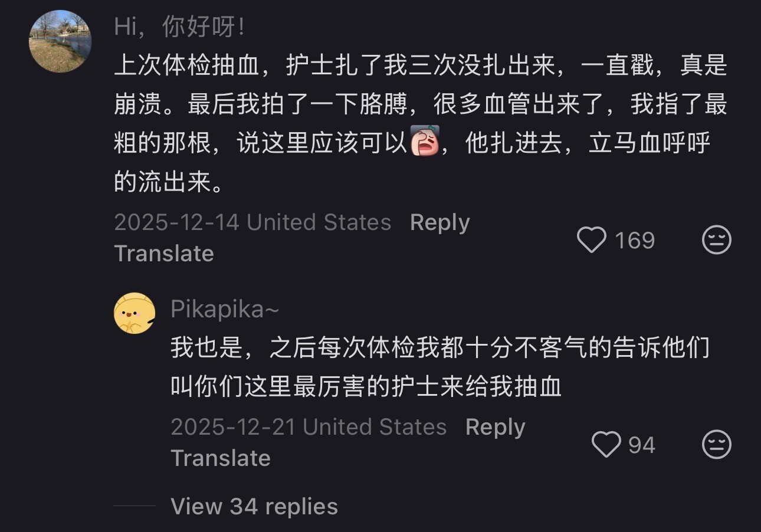Reply to Pikapika~'s comment
The width and height of the screenshot is (761, 532).
495,427
